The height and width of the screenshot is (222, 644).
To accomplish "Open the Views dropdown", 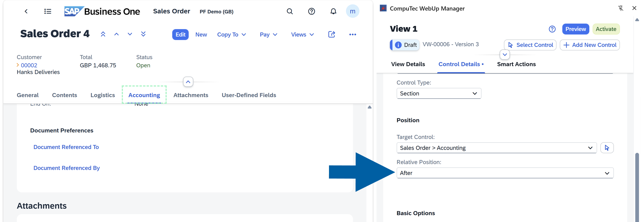I will (303, 34).
